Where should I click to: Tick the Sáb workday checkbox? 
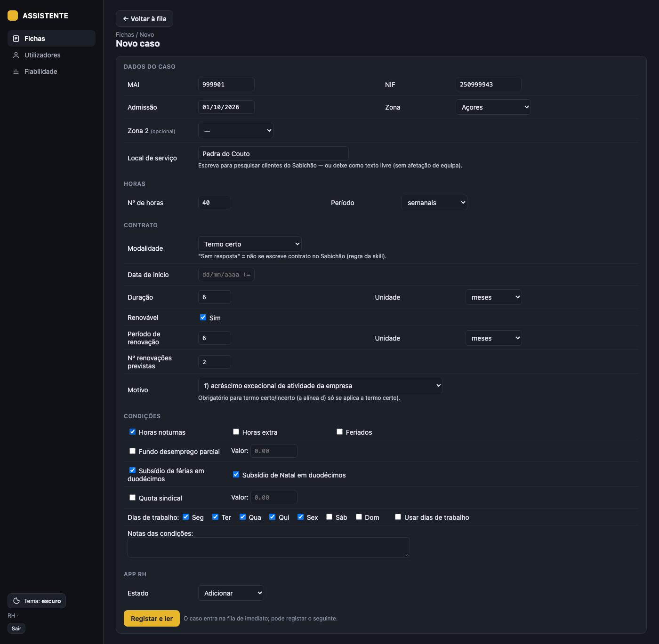click(329, 517)
